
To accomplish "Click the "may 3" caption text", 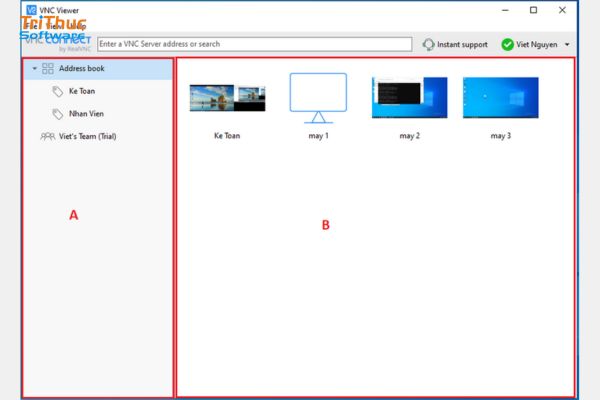I will [x=501, y=136].
